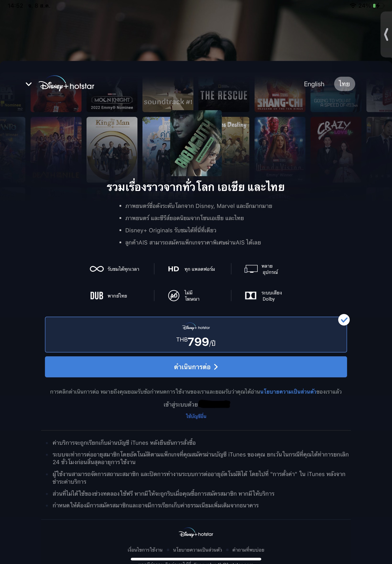Open เงื่อนไขการใช้งาน footer link

click(145, 550)
